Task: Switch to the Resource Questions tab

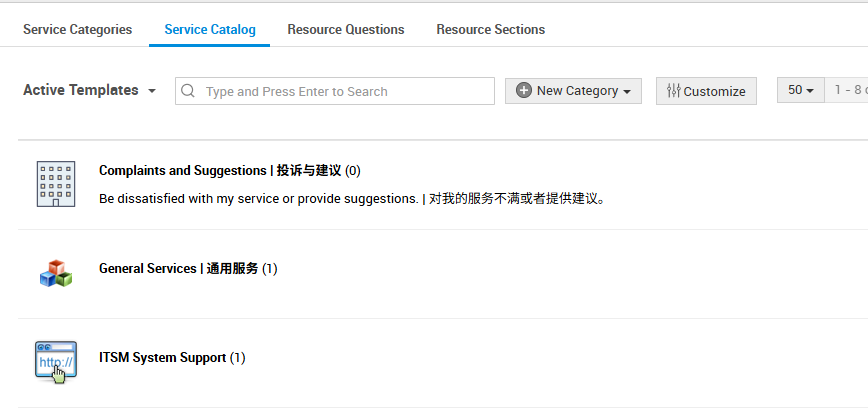Action: point(346,29)
